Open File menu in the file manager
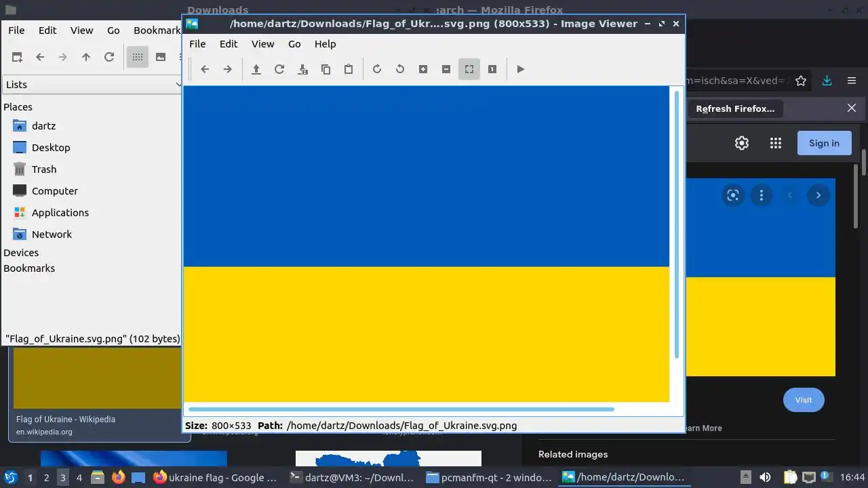This screenshot has width=868, height=488. tap(16, 30)
